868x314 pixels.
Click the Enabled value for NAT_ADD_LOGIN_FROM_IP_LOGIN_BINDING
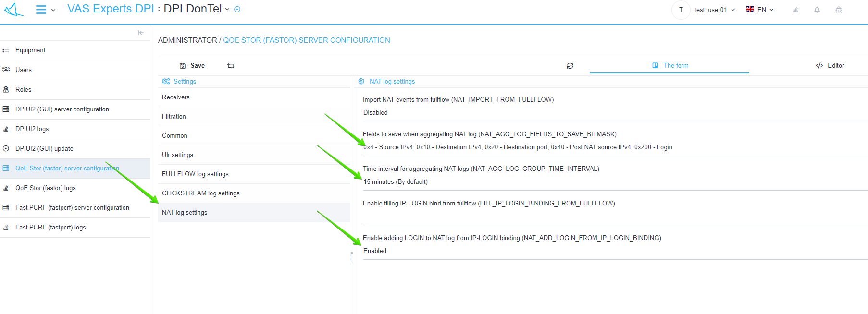(375, 251)
